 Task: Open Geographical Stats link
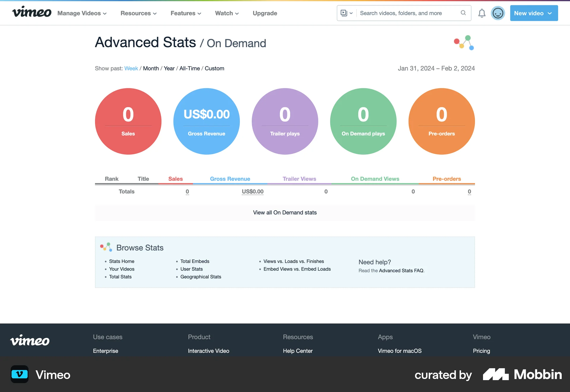[x=201, y=277]
